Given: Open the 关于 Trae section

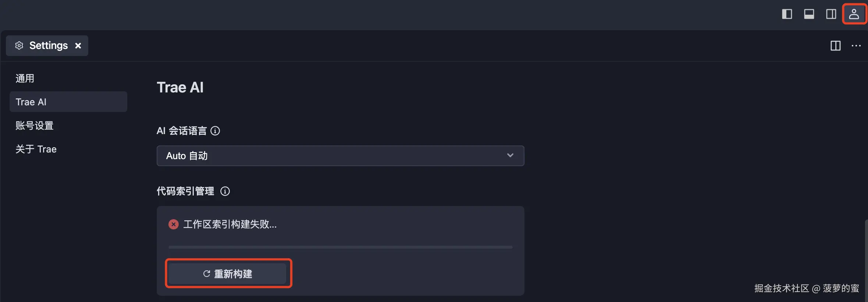Looking at the screenshot, I should tap(36, 149).
